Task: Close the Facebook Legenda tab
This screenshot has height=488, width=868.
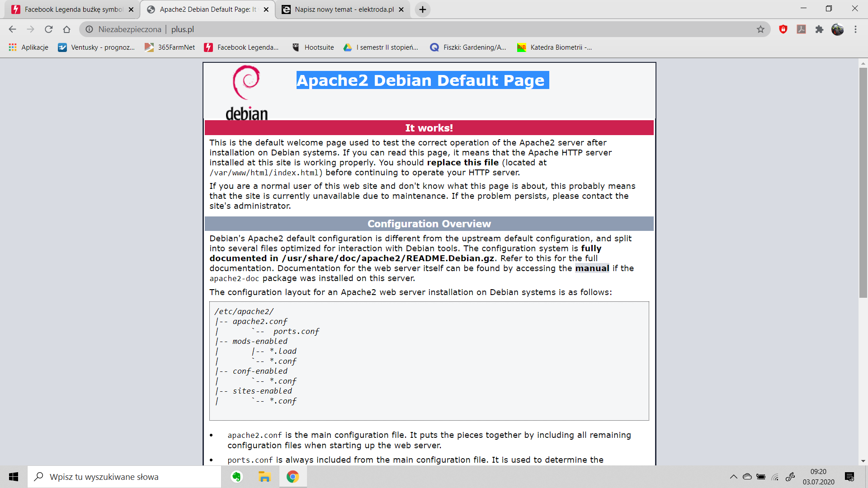Action: [x=131, y=9]
